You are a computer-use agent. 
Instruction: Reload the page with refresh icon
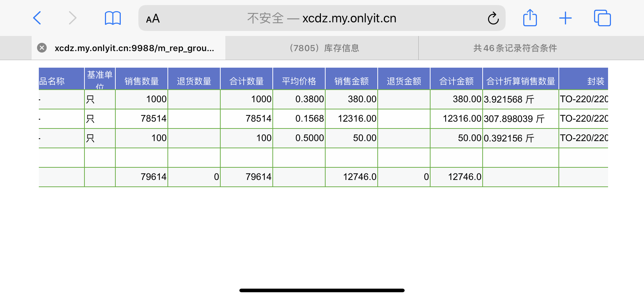coord(493,18)
